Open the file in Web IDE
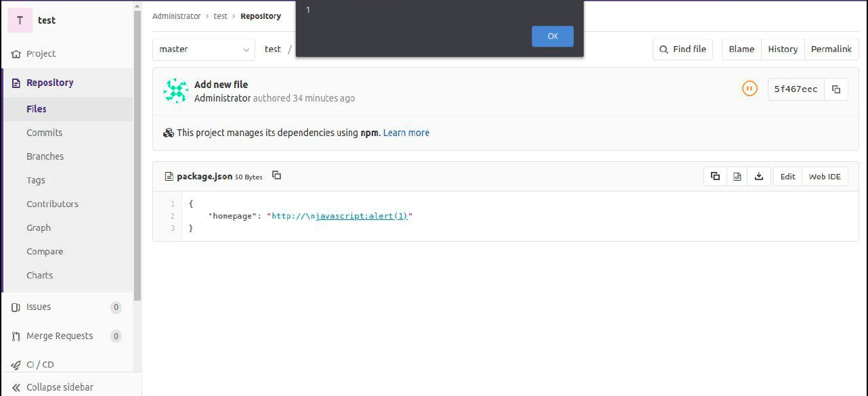Viewport: 868px width, 396px height. coord(825,177)
